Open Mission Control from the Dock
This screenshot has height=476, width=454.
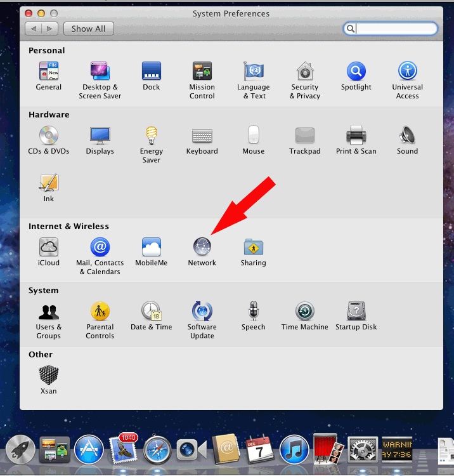pos(55,449)
